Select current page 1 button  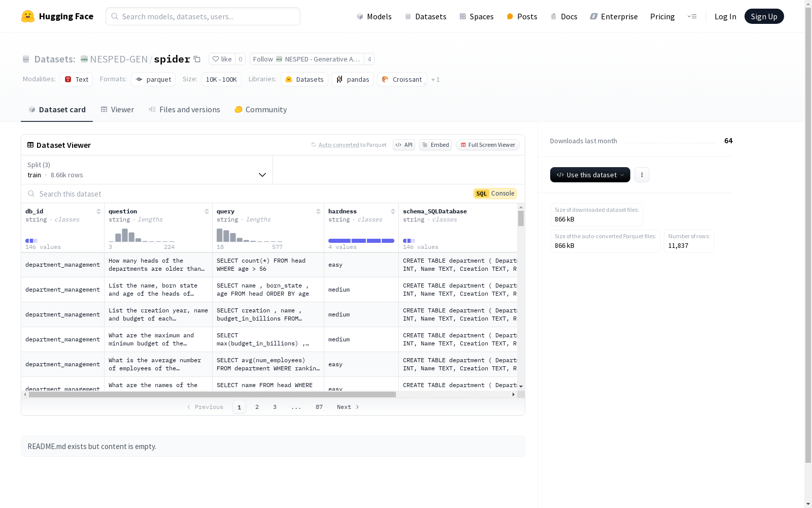pyautogui.click(x=239, y=407)
